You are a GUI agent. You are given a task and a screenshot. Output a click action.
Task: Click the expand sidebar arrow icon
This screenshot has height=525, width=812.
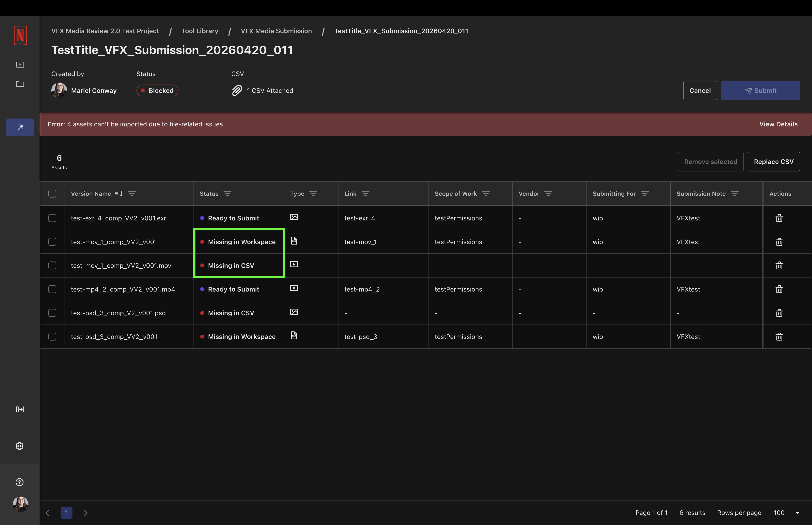(x=20, y=409)
